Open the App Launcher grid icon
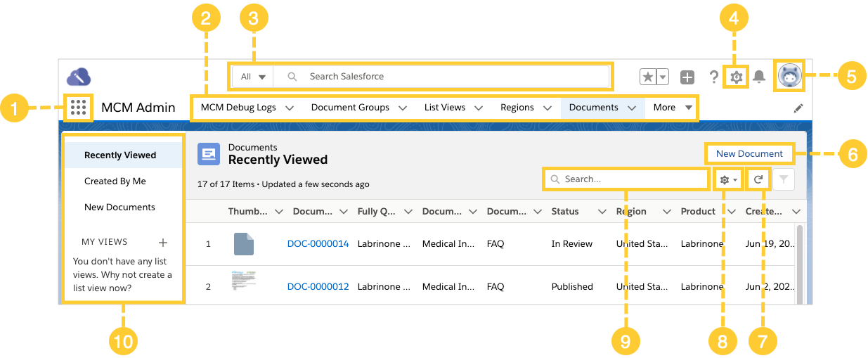This screenshot has height=358, width=868. point(79,108)
